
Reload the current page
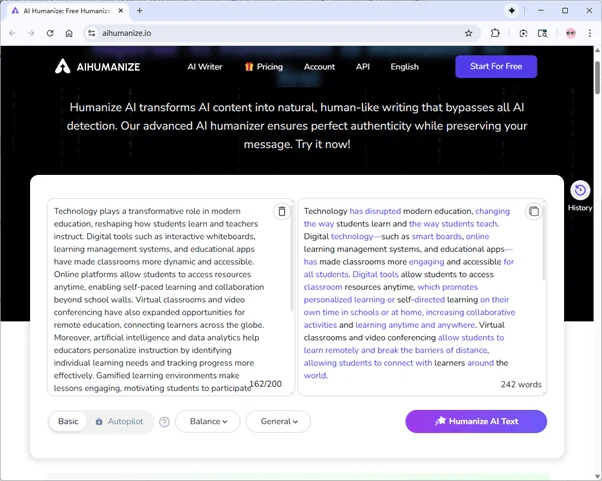pos(50,33)
